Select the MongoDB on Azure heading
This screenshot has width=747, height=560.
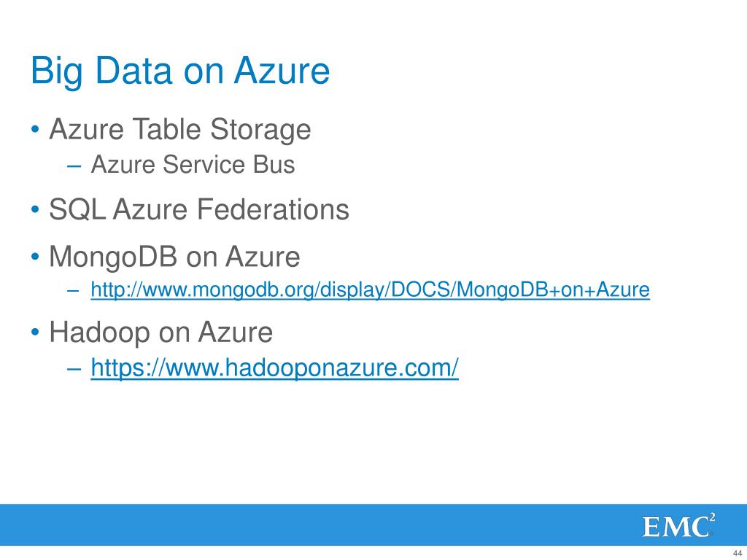[174, 257]
